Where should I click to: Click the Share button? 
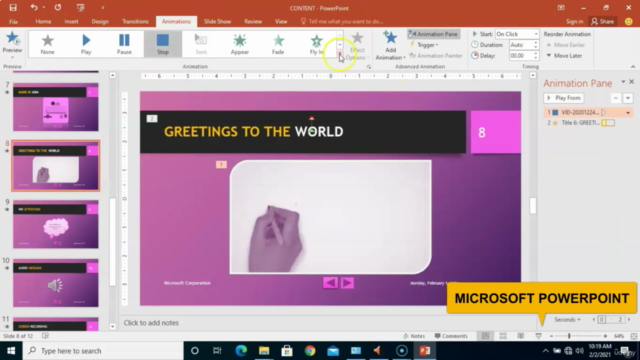pyautogui.click(x=602, y=22)
